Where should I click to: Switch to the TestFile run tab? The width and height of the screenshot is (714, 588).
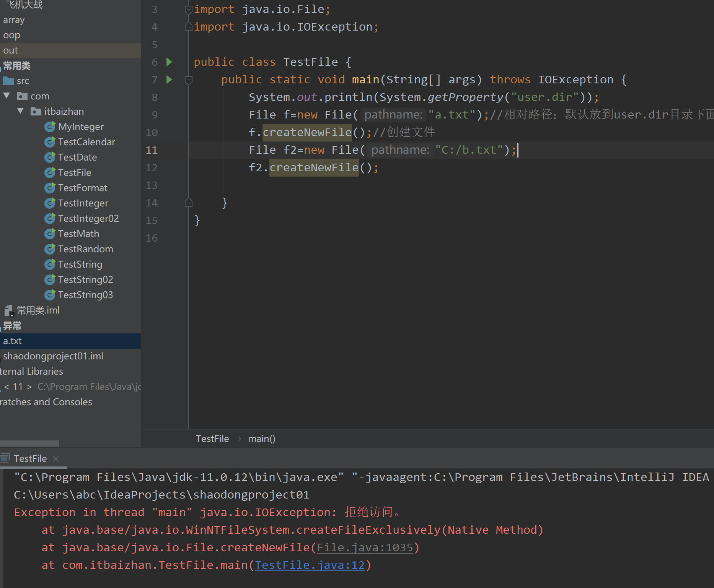[30, 458]
